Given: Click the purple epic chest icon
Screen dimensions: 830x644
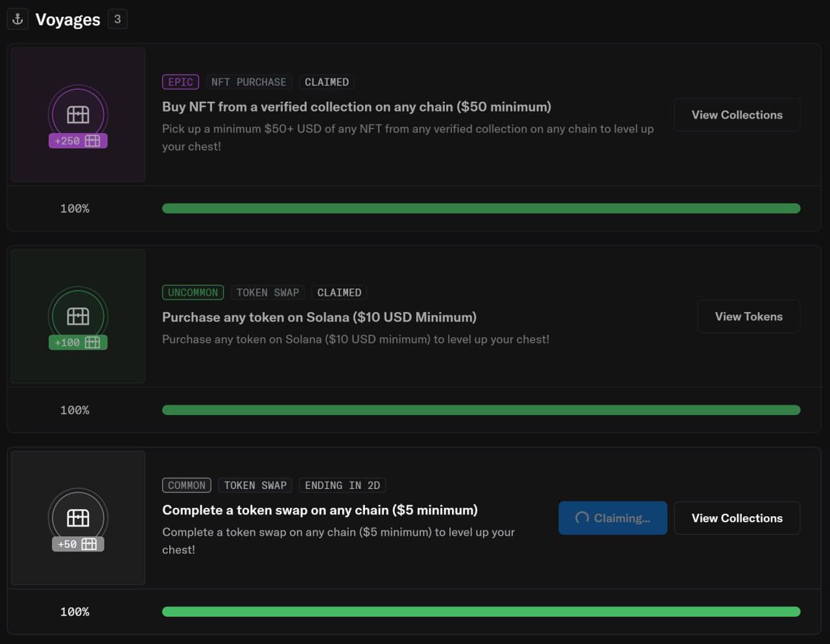Looking at the screenshot, I should click(78, 114).
